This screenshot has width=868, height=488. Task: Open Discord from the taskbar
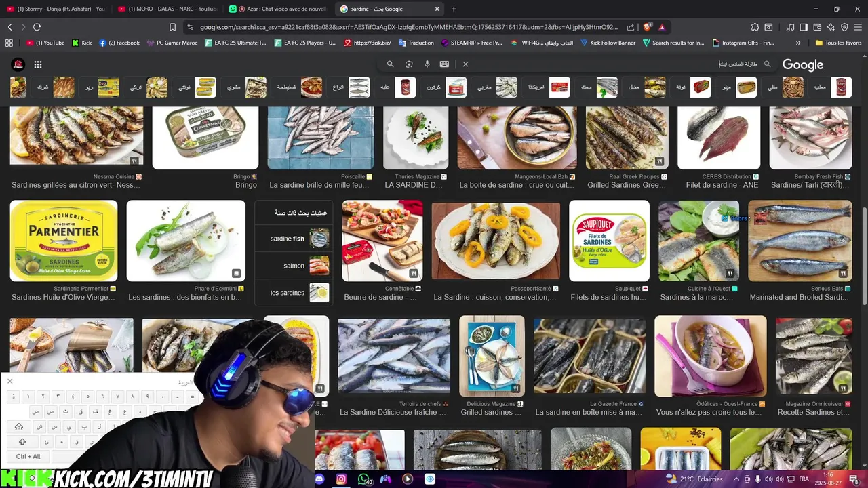[x=319, y=479]
